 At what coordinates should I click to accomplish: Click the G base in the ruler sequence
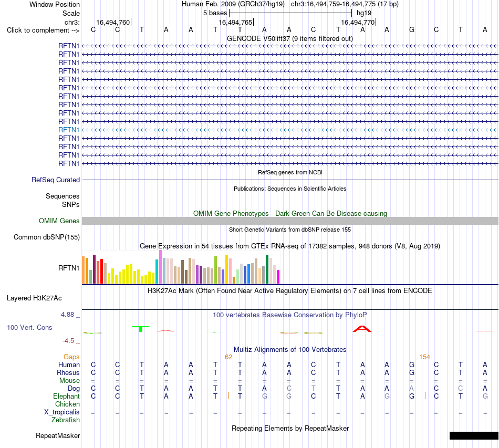(411, 30)
